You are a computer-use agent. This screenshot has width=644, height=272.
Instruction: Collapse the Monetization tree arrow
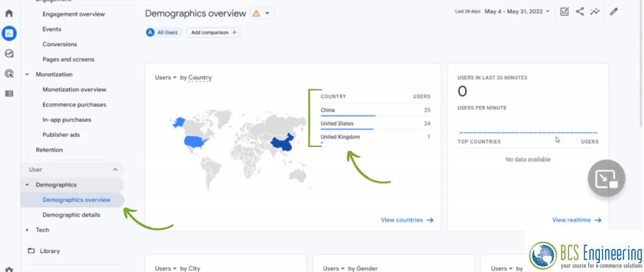click(x=27, y=74)
